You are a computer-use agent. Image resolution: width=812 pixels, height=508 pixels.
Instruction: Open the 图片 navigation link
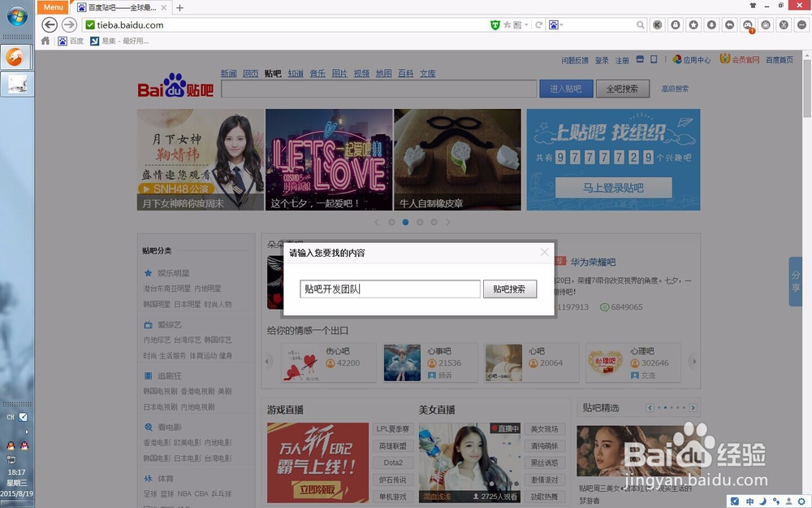339,74
